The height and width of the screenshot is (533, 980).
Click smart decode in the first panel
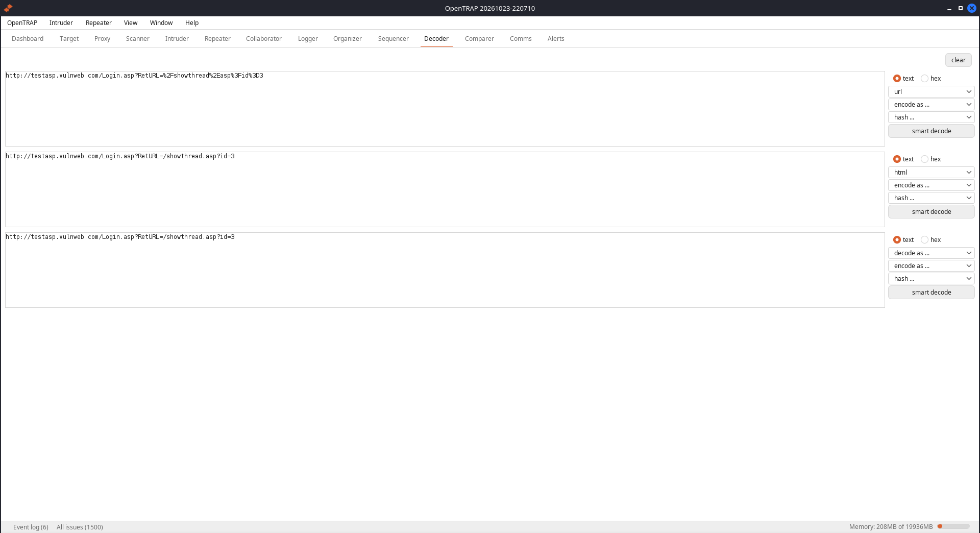point(931,131)
